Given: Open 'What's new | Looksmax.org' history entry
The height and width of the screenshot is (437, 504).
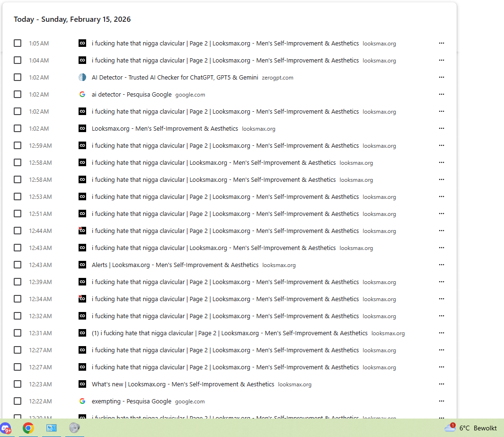Looking at the screenshot, I should pos(183,384).
